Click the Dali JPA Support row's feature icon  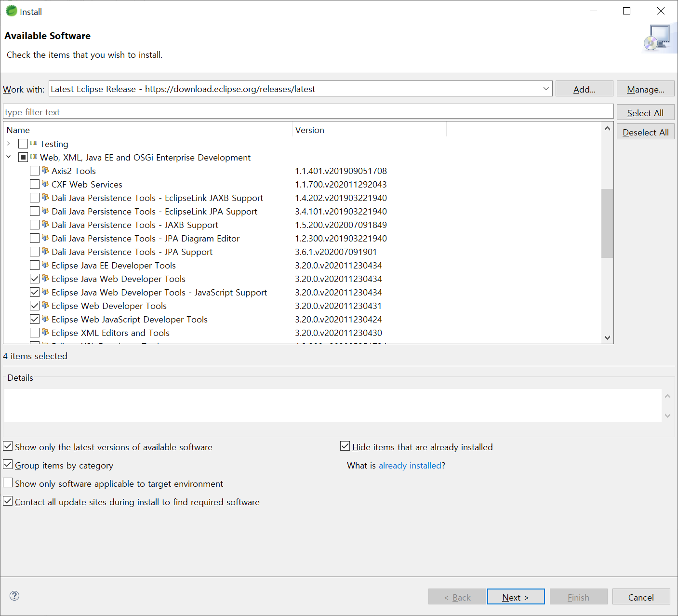pyautogui.click(x=46, y=252)
